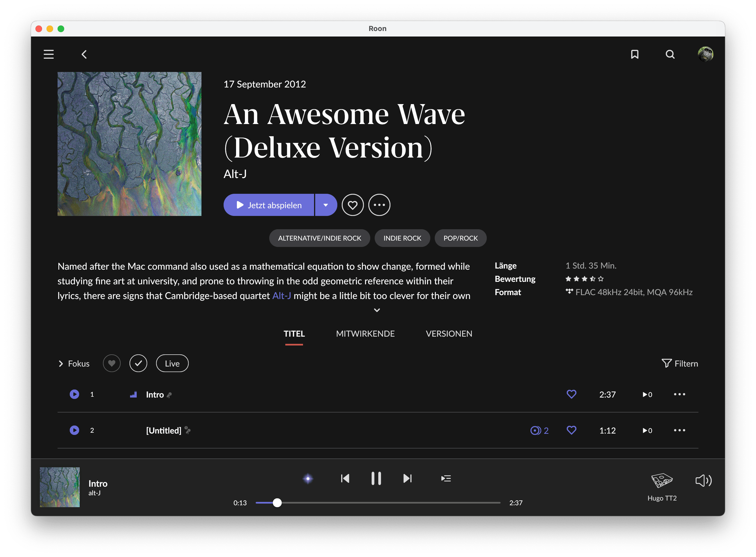Open the play queue icon
Screen dimensions: 756x557
[446, 478]
